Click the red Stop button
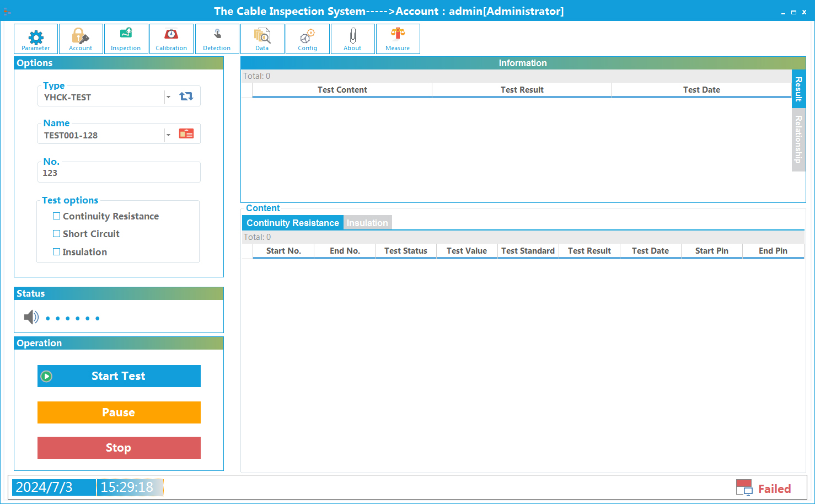Screen dimensions: 815x504 [x=119, y=448]
